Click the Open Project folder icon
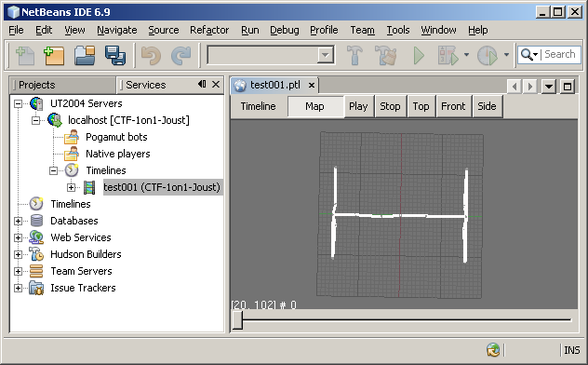 (85, 56)
